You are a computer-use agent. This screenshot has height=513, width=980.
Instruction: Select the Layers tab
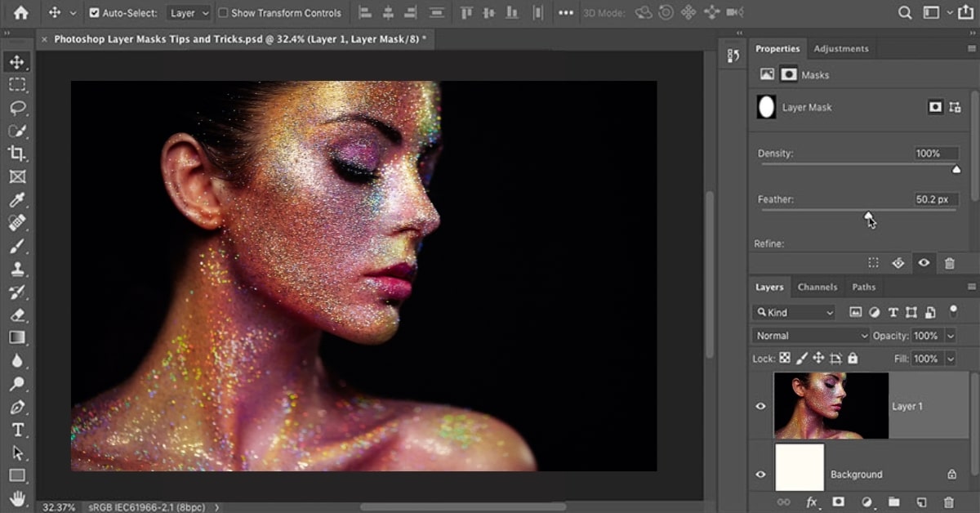point(769,287)
